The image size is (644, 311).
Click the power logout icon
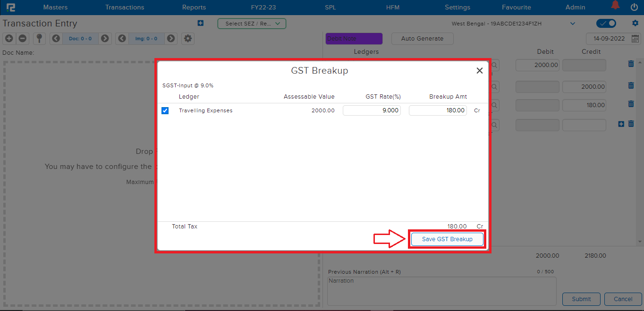[x=634, y=7]
